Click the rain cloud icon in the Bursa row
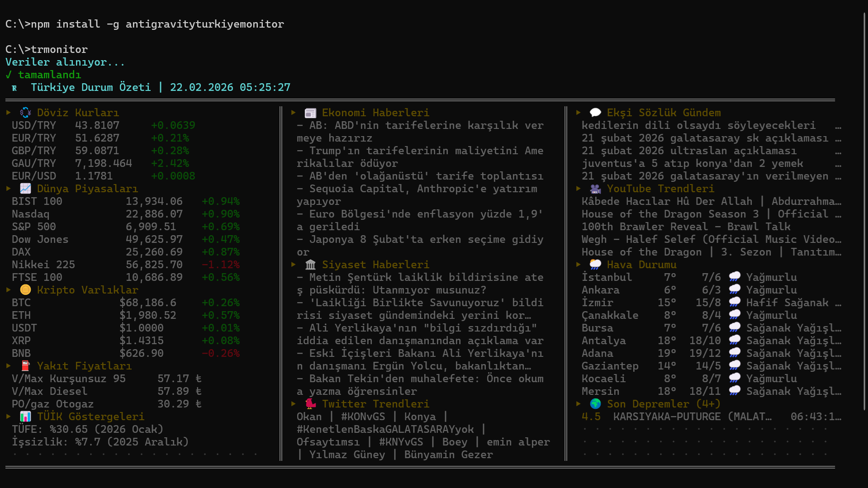The width and height of the screenshot is (868, 488). [735, 328]
